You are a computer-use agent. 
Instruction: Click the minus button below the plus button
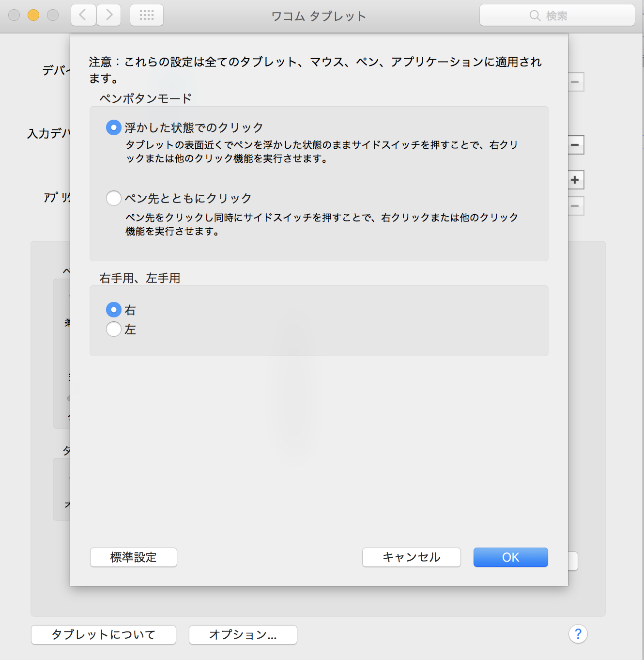pyautogui.click(x=575, y=206)
